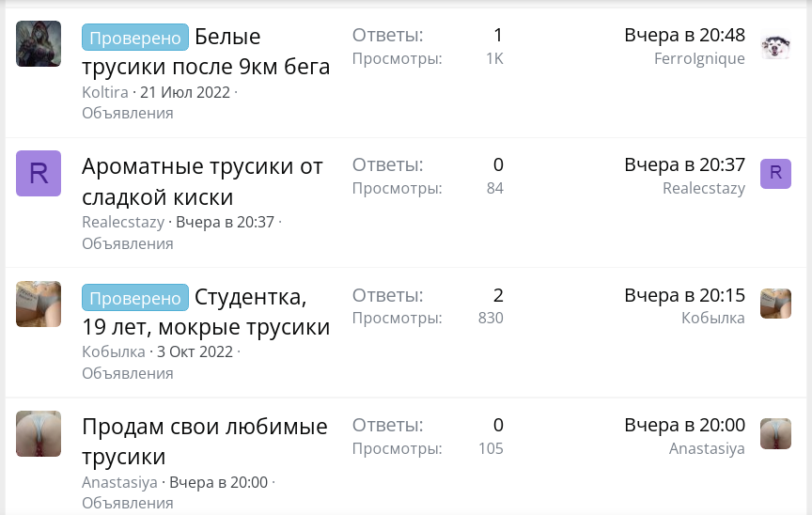Open the Koltira author link
Screen dimensions: 812x515
pyautogui.click(x=105, y=92)
